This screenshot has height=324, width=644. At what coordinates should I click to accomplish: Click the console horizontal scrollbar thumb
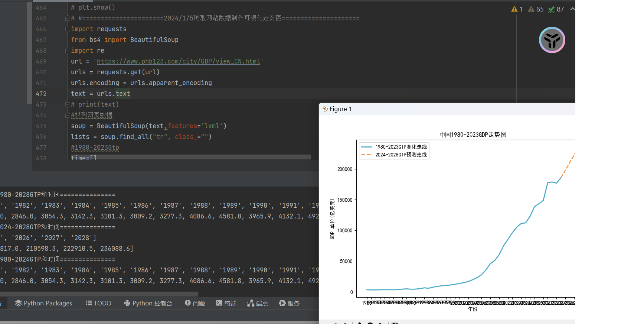(99, 294)
